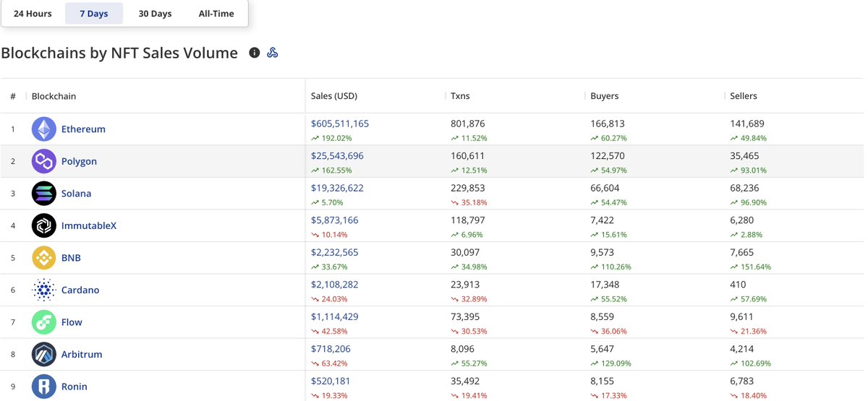The height and width of the screenshot is (401, 868).
Task: Open the BNB blockchain link
Action: [71, 258]
